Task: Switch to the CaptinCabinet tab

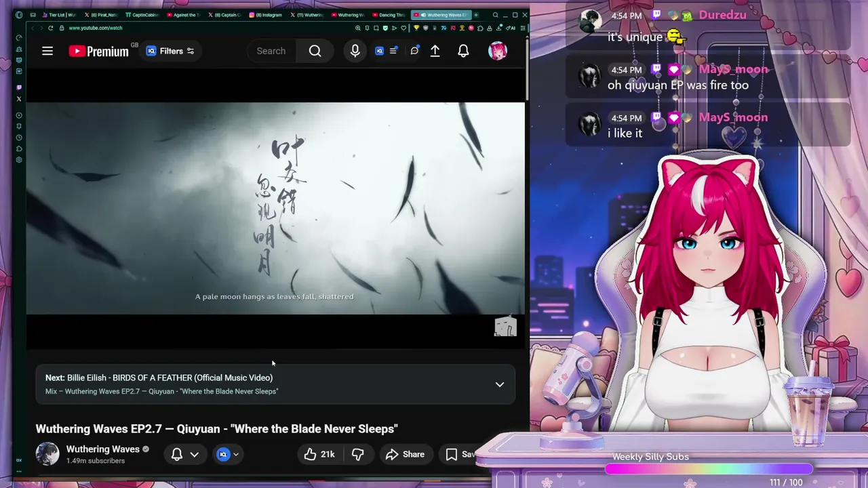Action: (x=142, y=15)
